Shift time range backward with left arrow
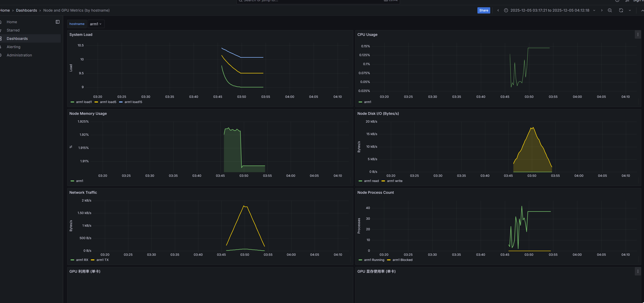The width and height of the screenshot is (644, 303). 498,10
